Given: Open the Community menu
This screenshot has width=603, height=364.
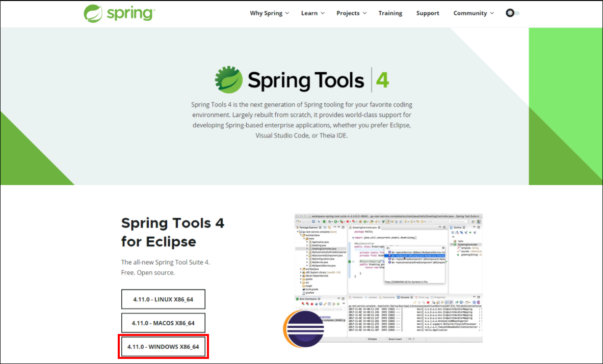Looking at the screenshot, I should coord(470,13).
